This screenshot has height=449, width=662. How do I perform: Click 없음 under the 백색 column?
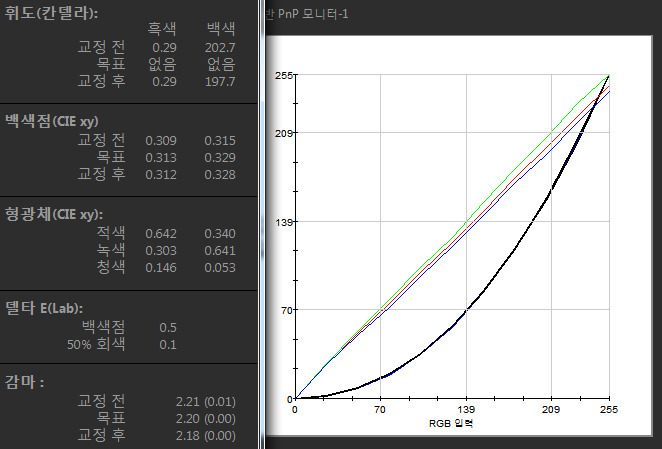coord(221,64)
